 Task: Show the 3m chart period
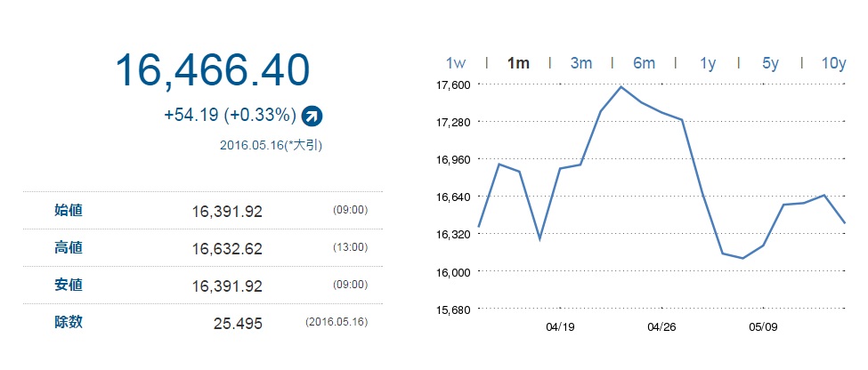(580, 63)
